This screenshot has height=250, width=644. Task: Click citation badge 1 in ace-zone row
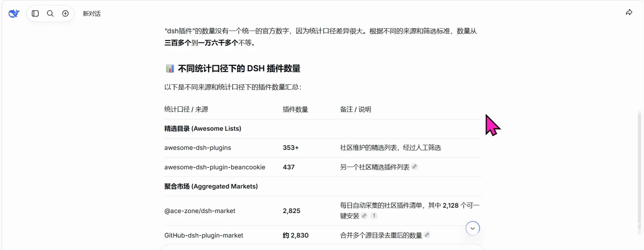coord(374,216)
